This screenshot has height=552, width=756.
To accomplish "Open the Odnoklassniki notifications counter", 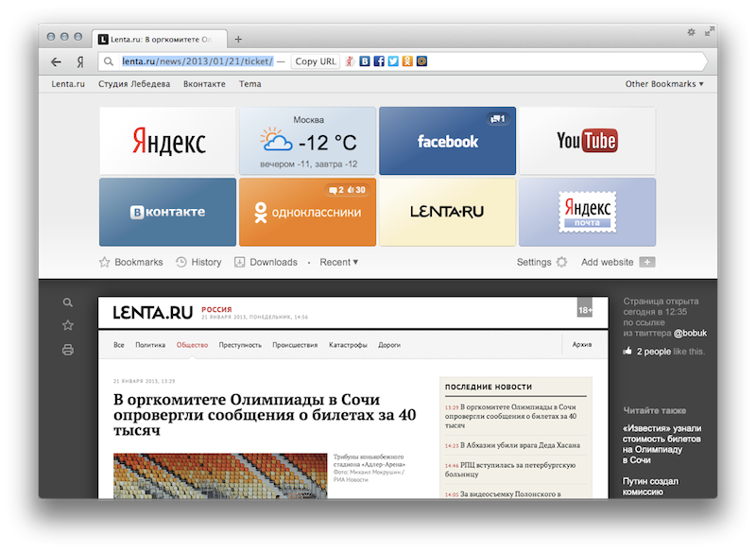I will pos(348,190).
